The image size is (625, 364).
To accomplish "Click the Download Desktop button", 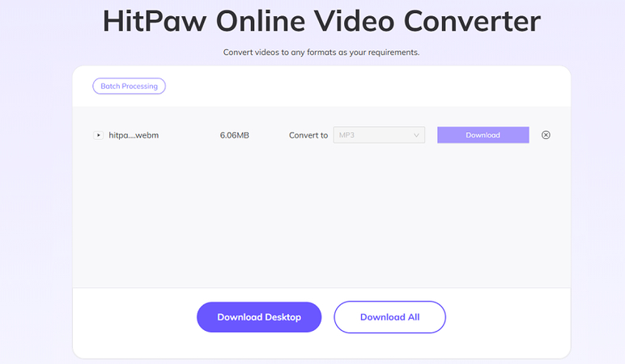I will click(259, 317).
